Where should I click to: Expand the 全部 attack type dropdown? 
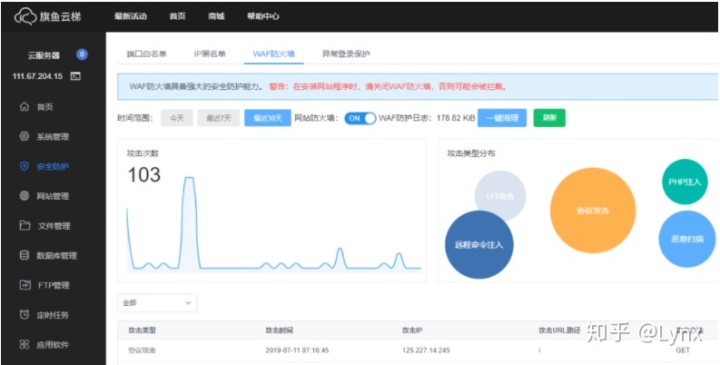coord(158,303)
